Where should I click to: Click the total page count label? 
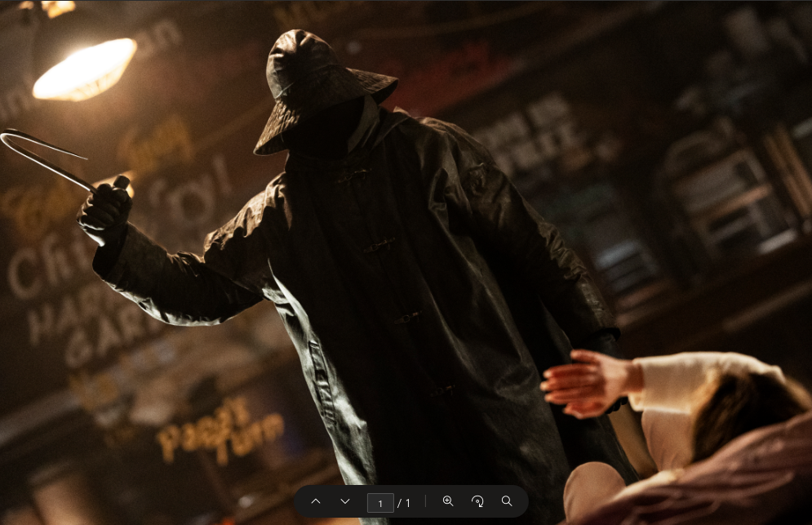(404, 503)
